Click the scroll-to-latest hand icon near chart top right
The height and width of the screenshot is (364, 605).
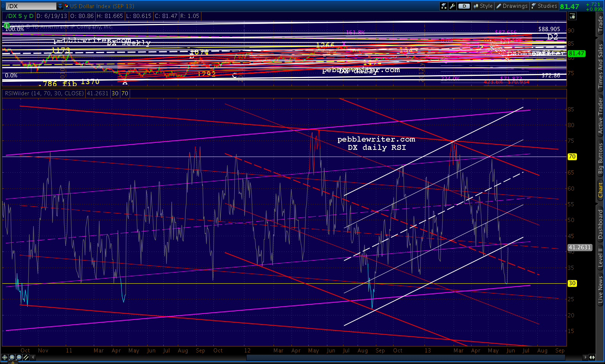tap(572, 16)
